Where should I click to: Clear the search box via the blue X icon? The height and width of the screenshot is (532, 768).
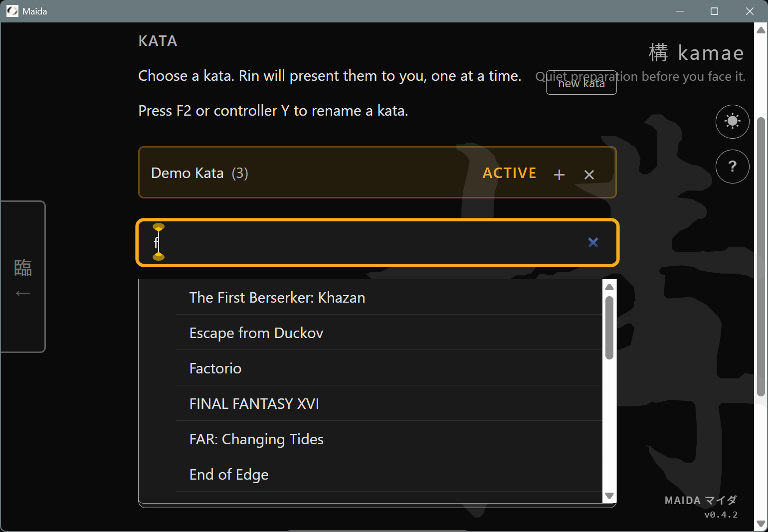point(593,243)
